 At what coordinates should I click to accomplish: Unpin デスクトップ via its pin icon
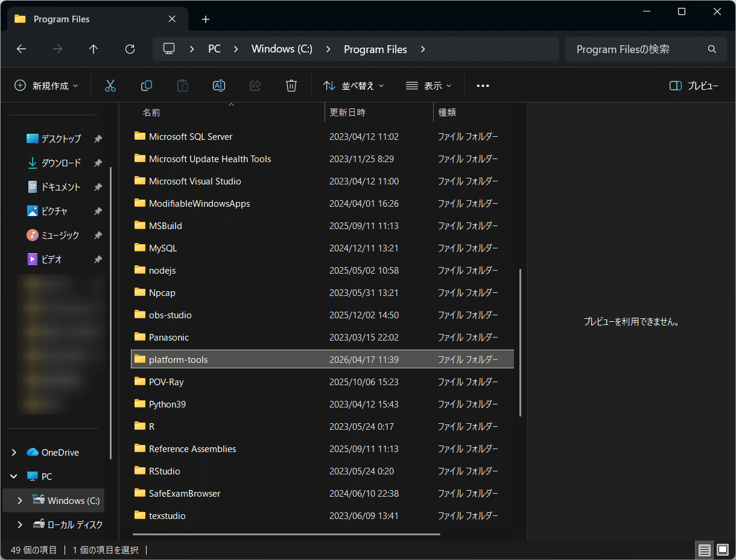point(98,139)
